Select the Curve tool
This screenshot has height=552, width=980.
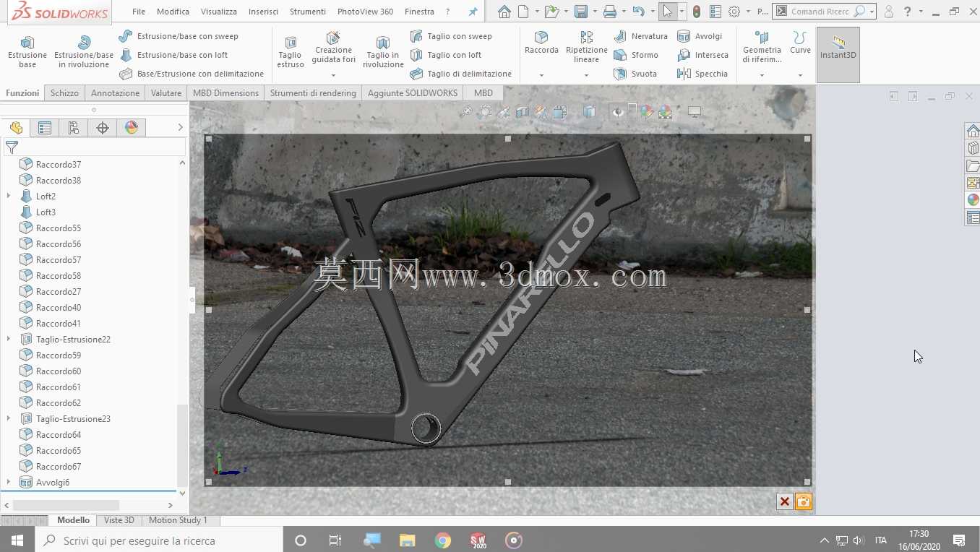[x=800, y=42]
